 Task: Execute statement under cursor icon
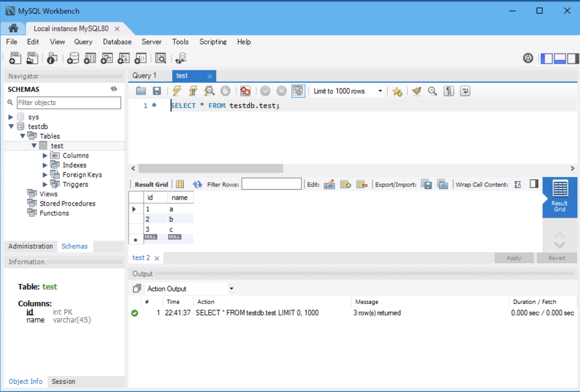tap(193, 91)
